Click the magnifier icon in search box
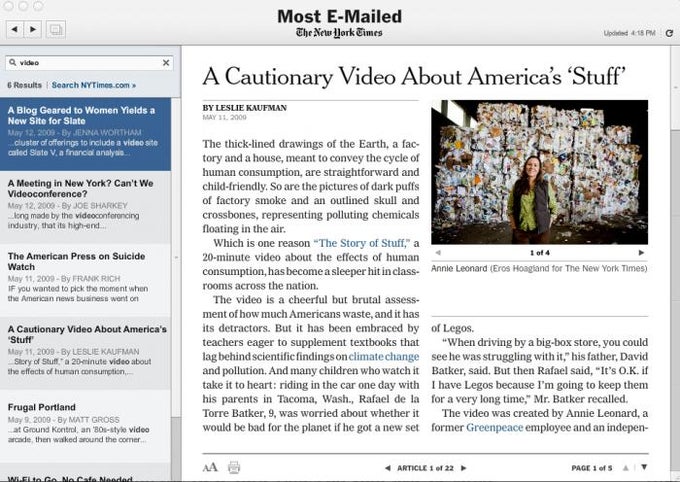The image size is (680, 482). coord(13,62)
